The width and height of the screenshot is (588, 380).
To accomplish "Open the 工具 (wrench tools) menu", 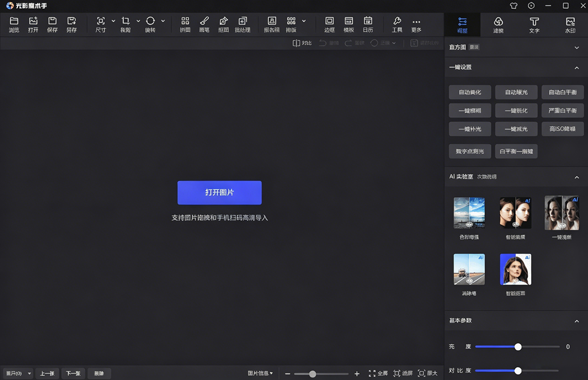I will pyautogui.click(x=397, y=24).
